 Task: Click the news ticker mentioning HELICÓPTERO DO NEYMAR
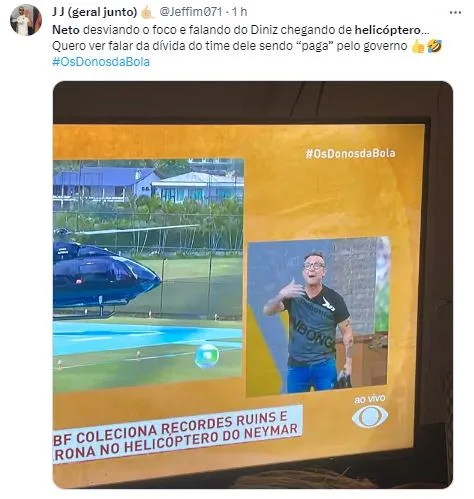177,434
